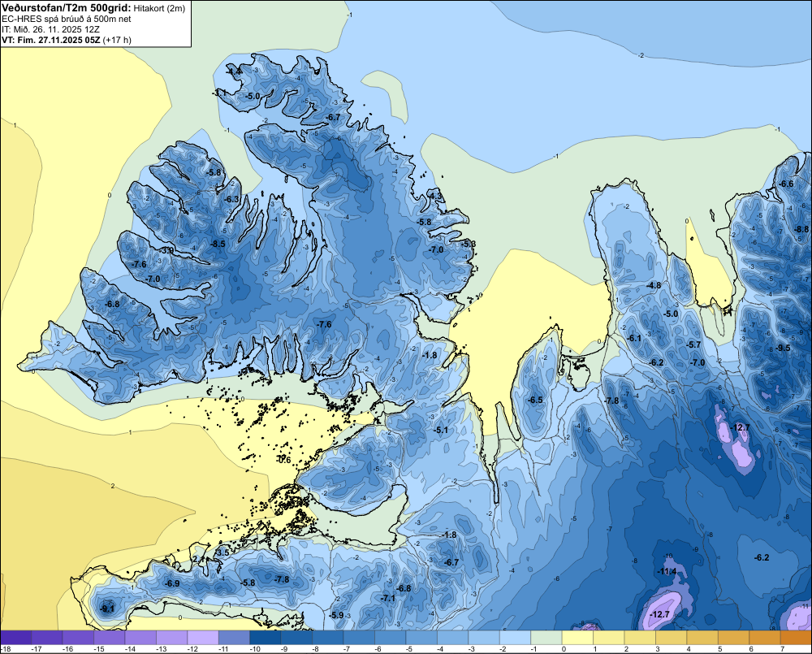Select the -5.9 temperature value
Viewport: 812px width, 654px height.
(x=336, y=615)
